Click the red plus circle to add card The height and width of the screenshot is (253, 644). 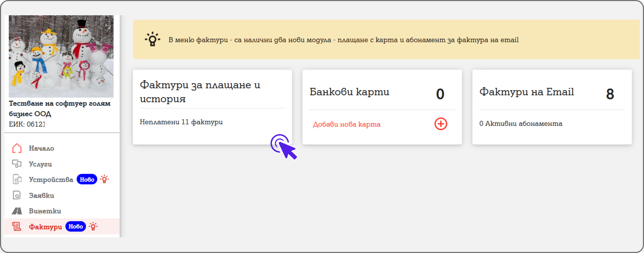click(x=441, y=124)
